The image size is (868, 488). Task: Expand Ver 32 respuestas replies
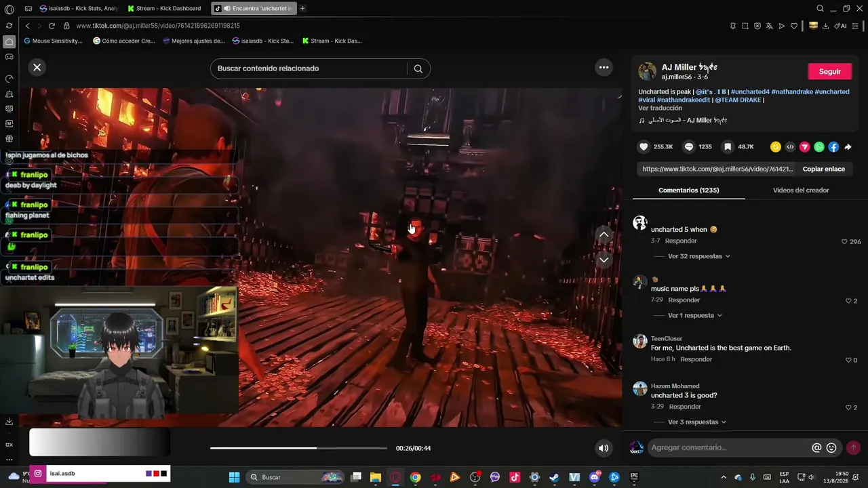(699, 256)
